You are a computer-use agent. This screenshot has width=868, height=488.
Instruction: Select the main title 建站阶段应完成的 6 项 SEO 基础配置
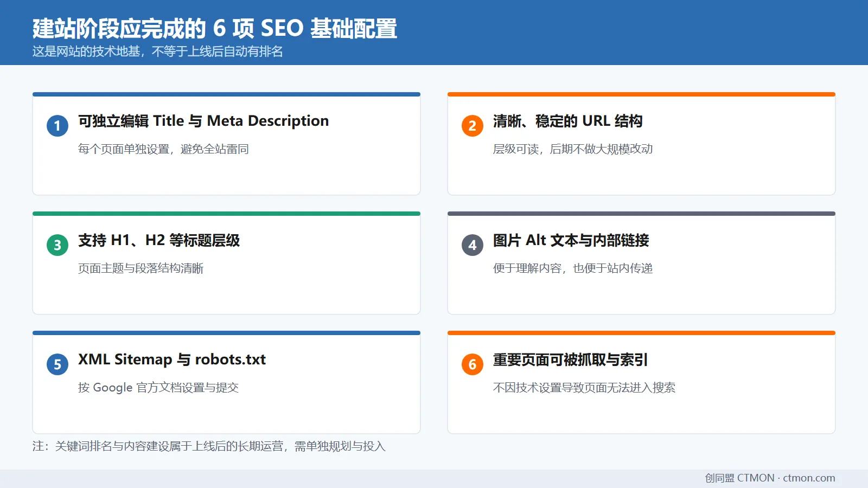coord(215,29)
